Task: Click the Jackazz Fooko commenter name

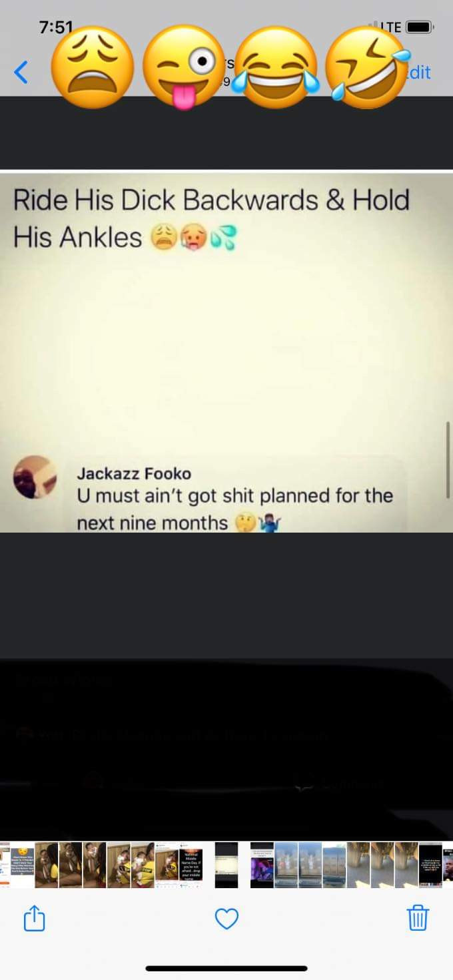Action: pyautogui.click(x=134, y=473)
